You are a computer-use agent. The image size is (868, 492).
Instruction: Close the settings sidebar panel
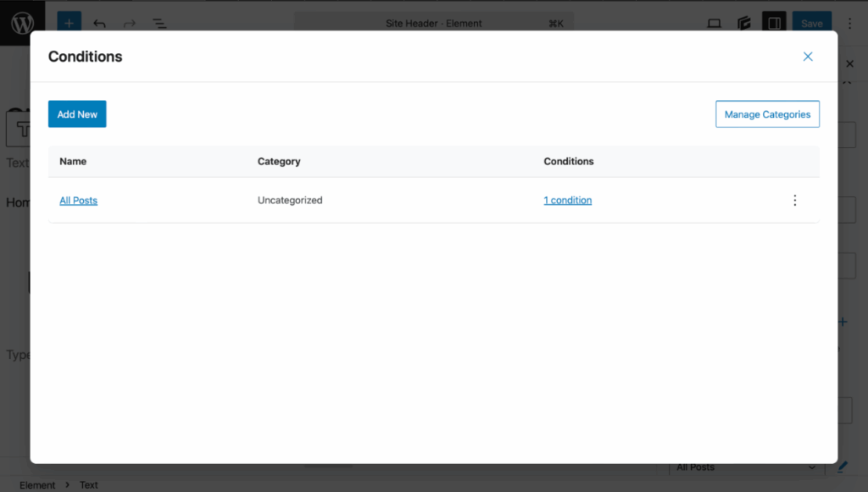[849, 64]
